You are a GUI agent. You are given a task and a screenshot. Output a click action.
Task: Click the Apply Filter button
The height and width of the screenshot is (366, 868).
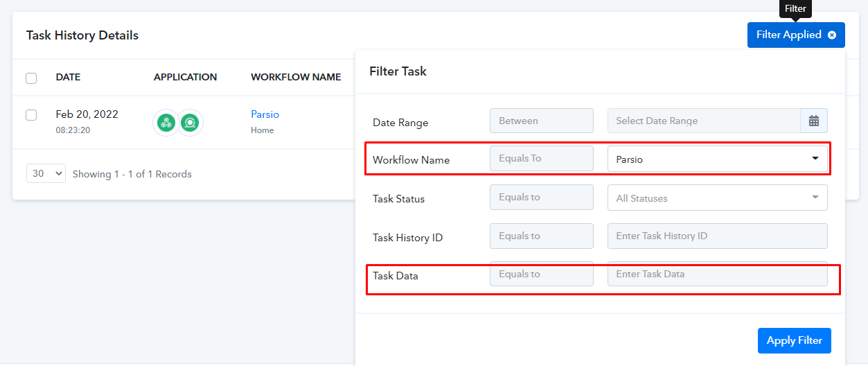click(795, 340)
